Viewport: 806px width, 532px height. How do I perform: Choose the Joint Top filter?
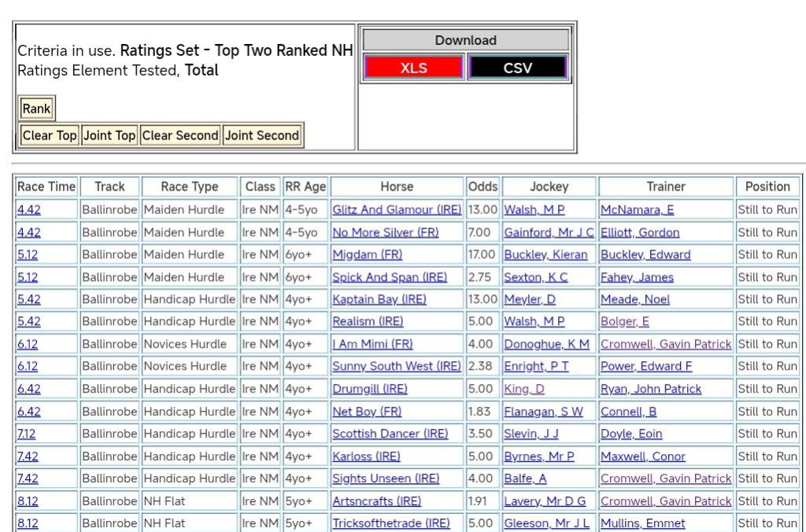coord(109,135)
